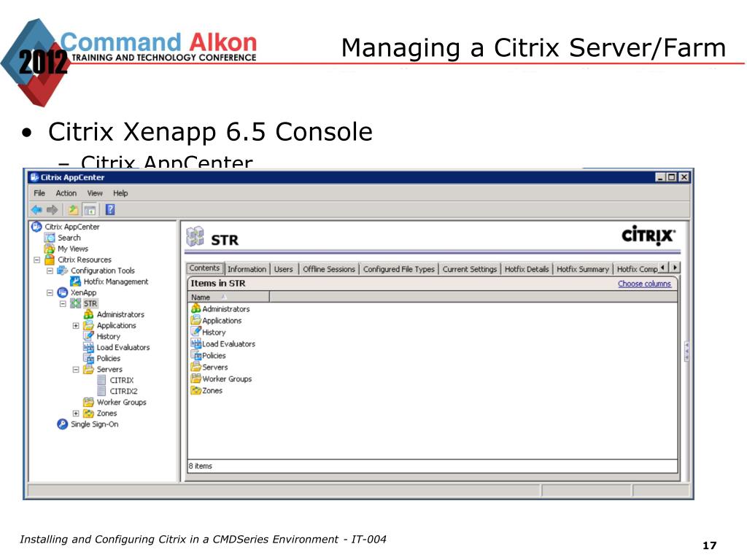Select the Servers row in Items list
Image resolution: width=747 pixels, height=560 pixels.
(433, 367)
